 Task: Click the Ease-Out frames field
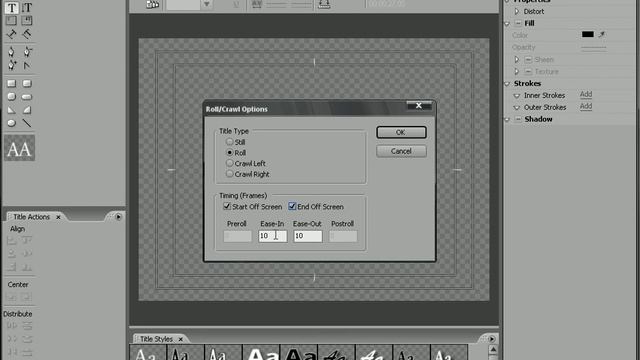(308, 236)
